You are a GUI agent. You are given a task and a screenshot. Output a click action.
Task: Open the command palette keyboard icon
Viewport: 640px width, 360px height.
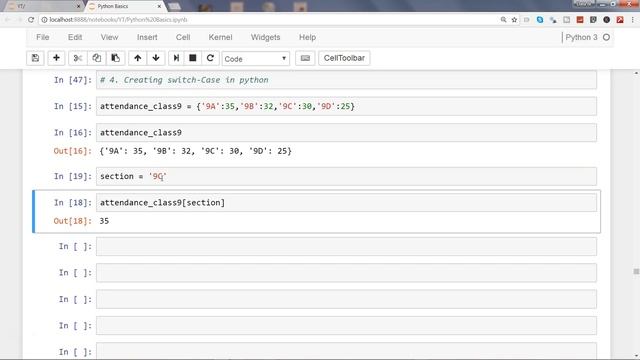click(305, 58)
